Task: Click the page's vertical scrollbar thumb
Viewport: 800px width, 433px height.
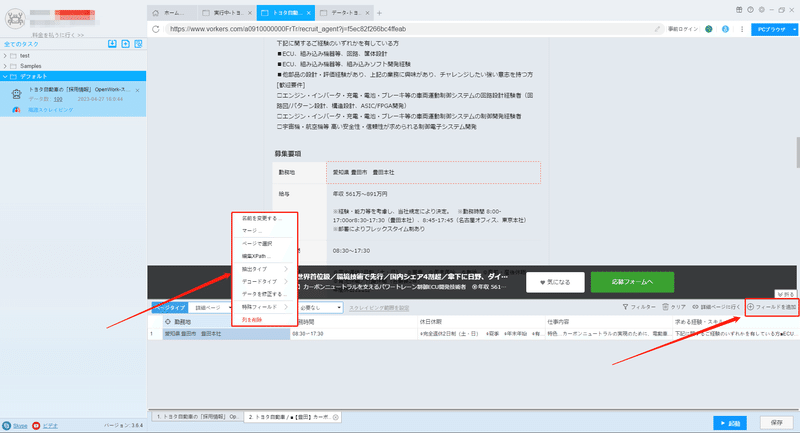Action: (797, 152)
